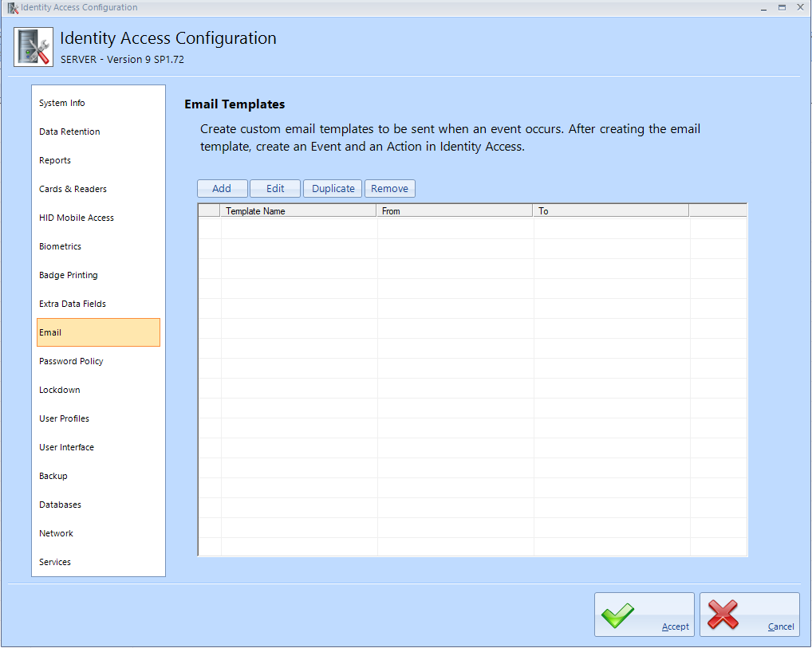Go to Data Retention settings
The width and height of the screenshot is (812, 648).
98,132
